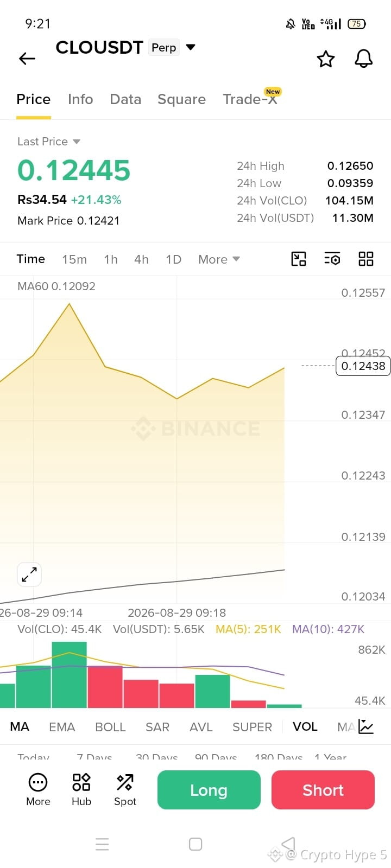Switch to the Info tab
Viewport: 391px width, 868px height.
[80, 99]
